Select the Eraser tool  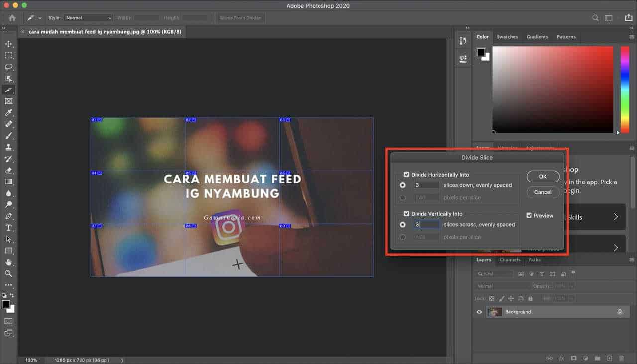click(x=8, y=170)
